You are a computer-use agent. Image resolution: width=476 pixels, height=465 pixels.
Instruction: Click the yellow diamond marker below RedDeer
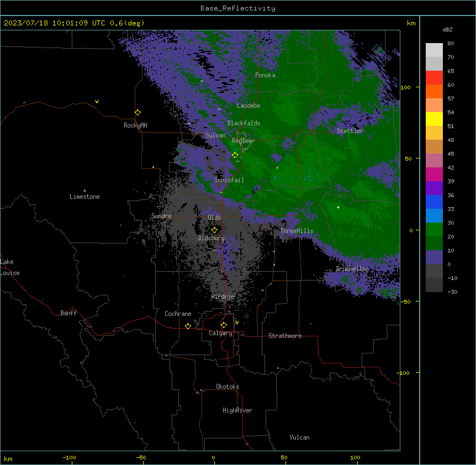coord(235,155)
